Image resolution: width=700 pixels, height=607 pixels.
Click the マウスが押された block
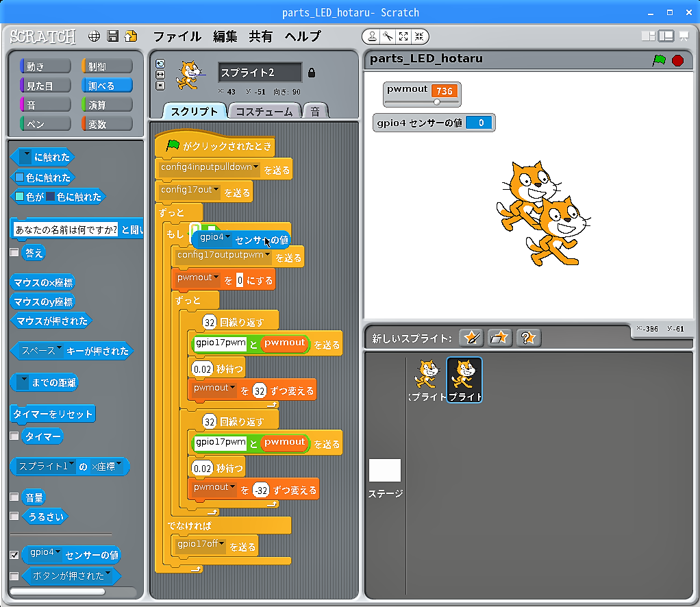point(52,321)
